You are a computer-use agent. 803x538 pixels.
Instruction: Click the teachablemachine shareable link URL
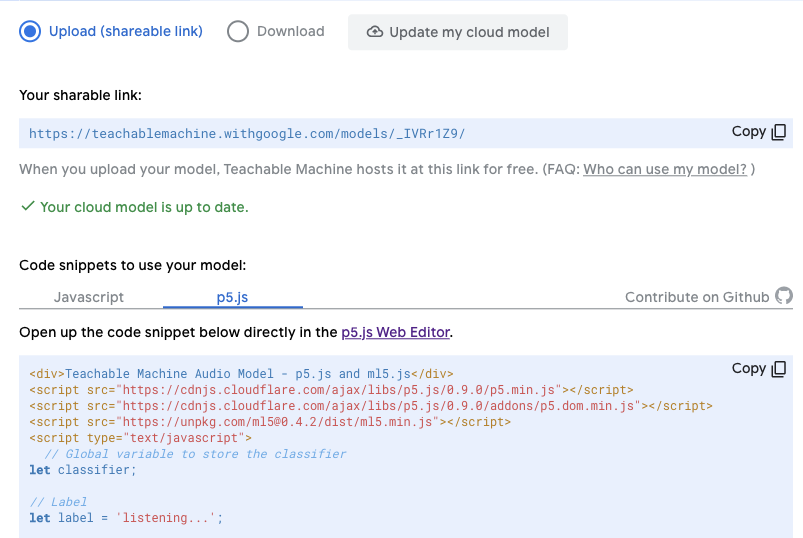[247, 134]
